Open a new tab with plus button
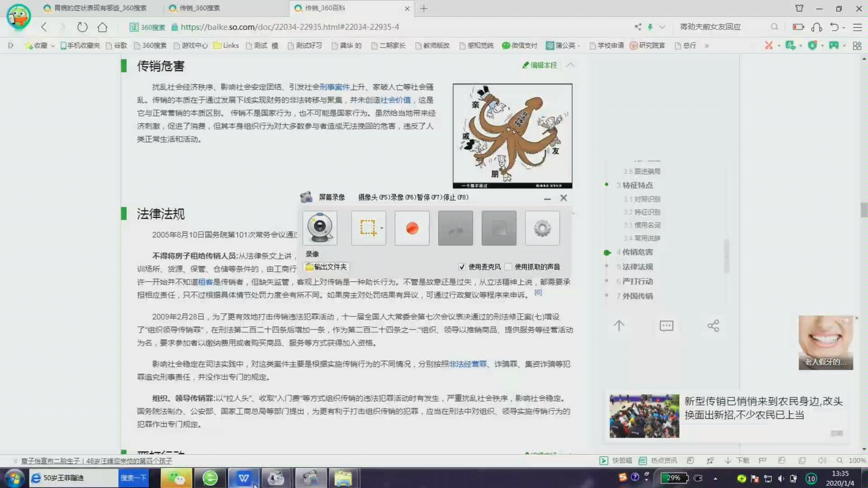This screenshot has height=488, width=868. pyautogui.click(x=424, y=8)
